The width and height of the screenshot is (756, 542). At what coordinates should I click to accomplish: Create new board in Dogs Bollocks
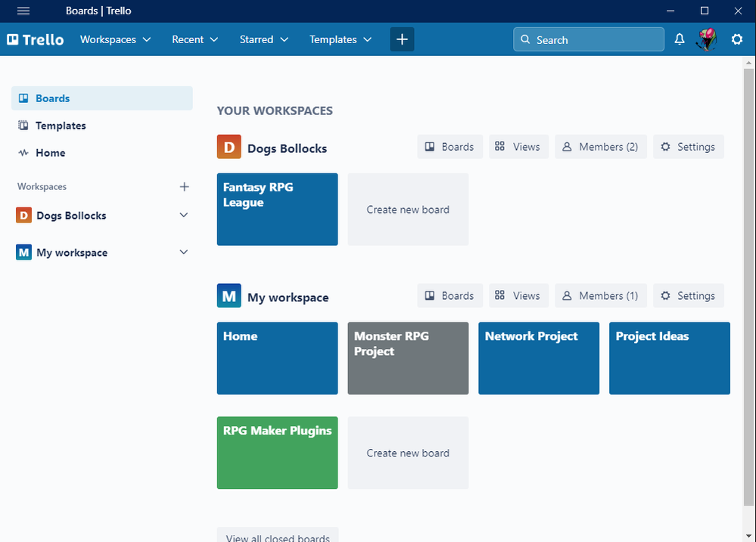click(408, 209)
